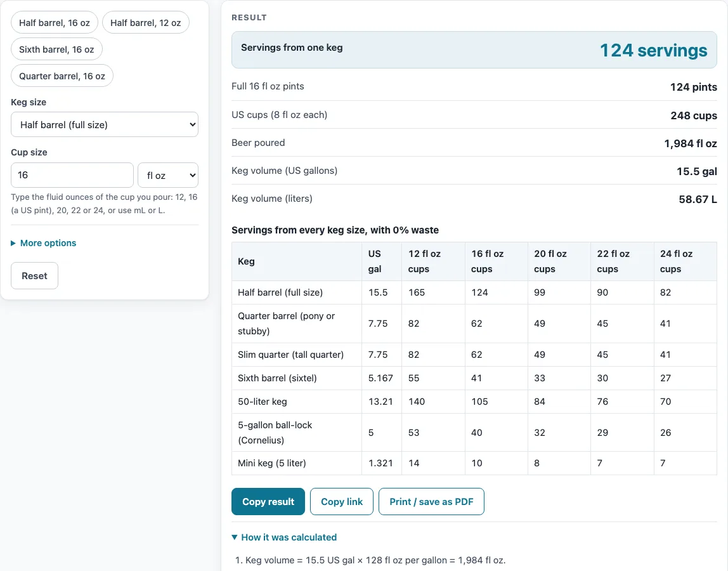The width and height of the screenshot is (728, 571).
Task: Click the '124 servings' result value
Action: click(653, 50)
